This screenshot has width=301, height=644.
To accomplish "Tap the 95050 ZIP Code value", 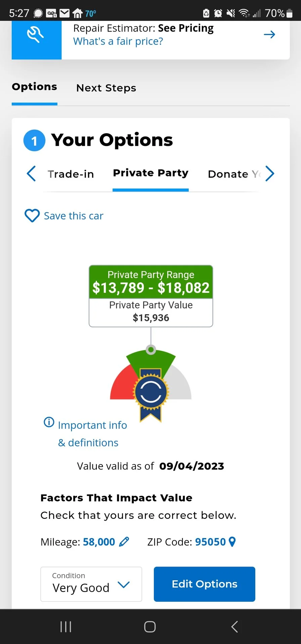I will click(x=210, y=542).
